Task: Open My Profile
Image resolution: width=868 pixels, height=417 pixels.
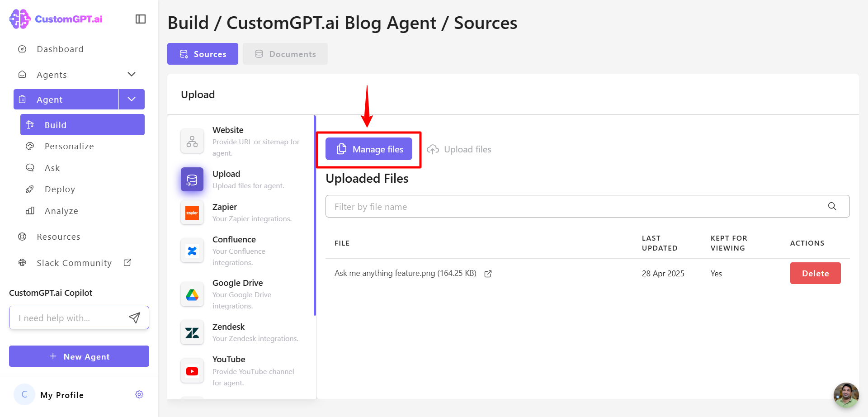Action: click(x=62, y=395)
